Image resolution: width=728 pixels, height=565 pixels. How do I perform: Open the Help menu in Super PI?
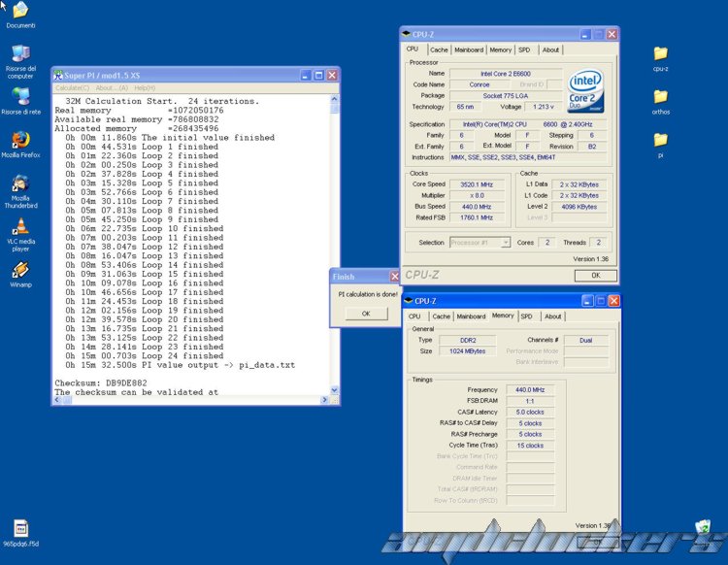pyautogui.click(x=144, y=88)
